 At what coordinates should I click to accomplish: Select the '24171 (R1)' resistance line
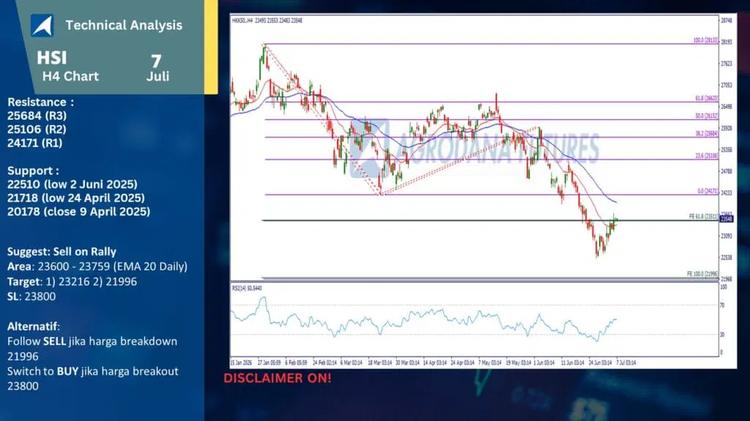pyautogui.click(x=35, y=143)
